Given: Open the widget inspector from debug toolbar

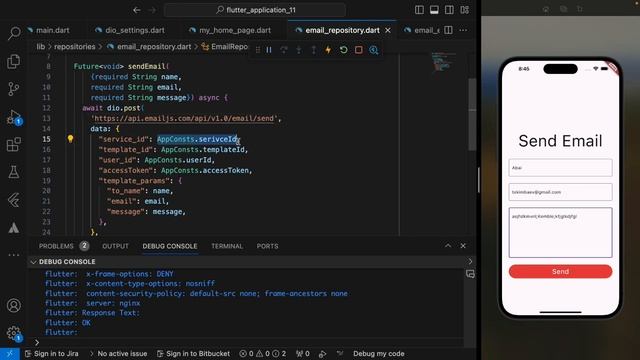Looking at the screenshot, I should [x=373, y=50].
